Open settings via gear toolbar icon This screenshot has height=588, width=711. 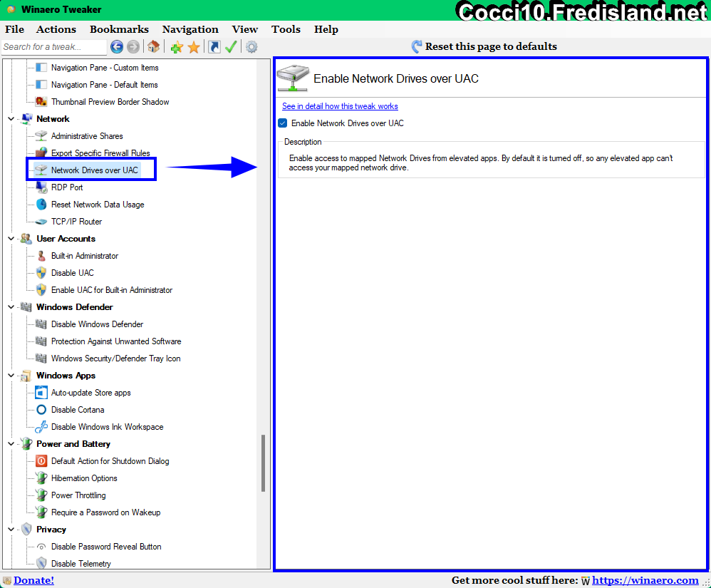click(x=251, y=47)
